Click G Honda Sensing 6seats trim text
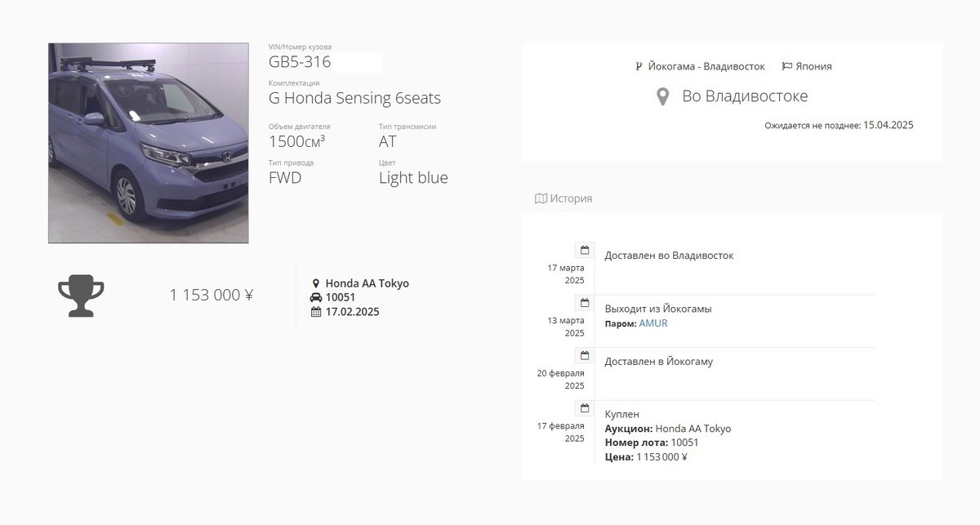Viewport: 980px width, 525px height. (x=354, y=99)
